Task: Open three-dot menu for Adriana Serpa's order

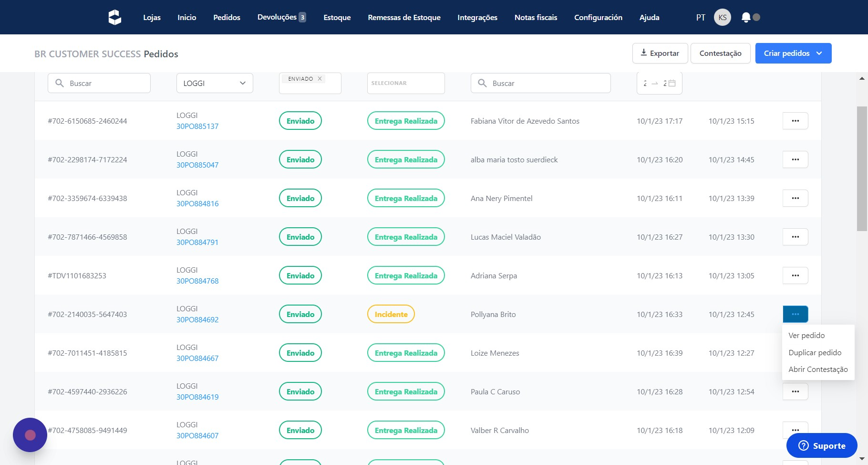Action: coord(795,275)
